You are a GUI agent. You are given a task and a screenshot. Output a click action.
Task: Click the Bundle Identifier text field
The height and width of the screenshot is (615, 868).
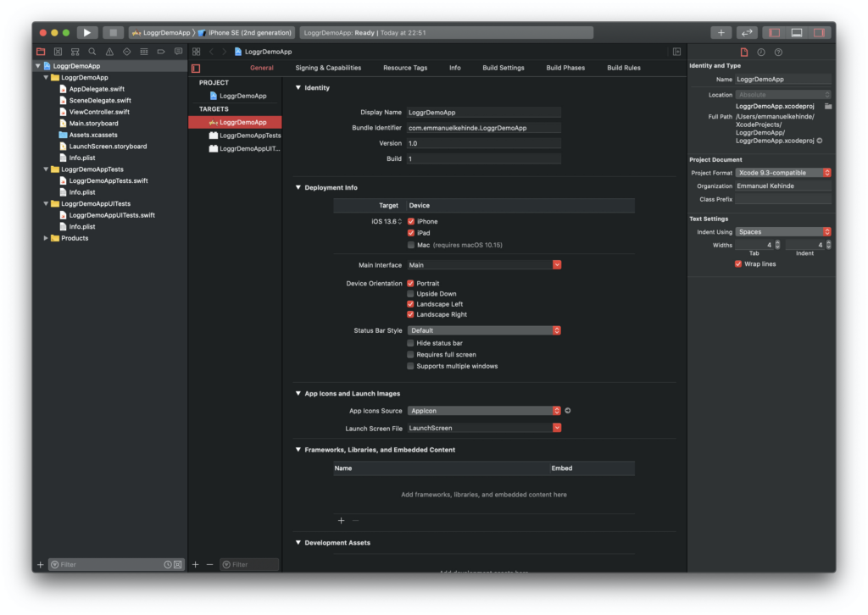tap(484, 128)
